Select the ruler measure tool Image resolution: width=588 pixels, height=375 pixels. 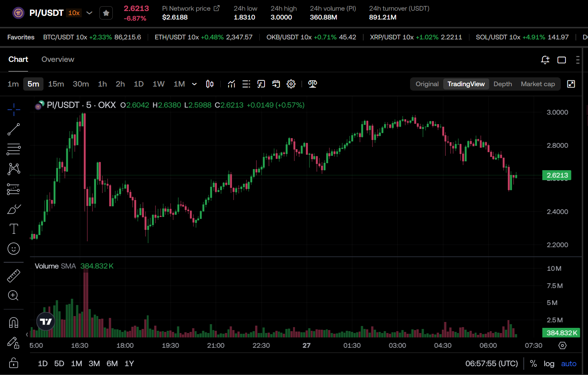14,276
